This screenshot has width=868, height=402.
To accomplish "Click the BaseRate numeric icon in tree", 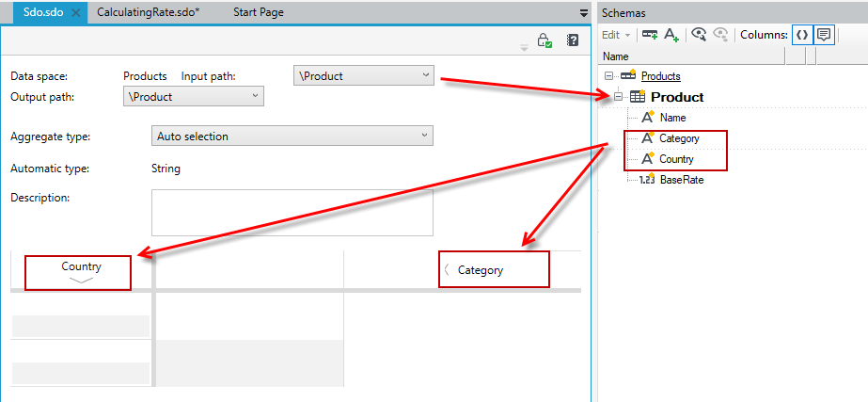I will (648, 180).
